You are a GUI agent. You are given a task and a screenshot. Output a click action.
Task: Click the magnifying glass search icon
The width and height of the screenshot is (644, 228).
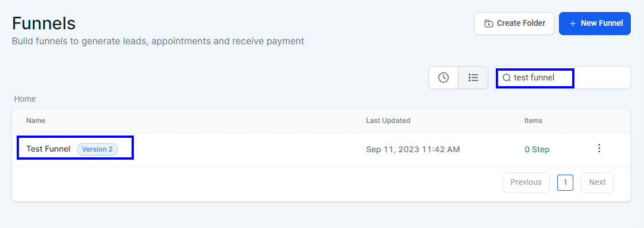(x=507, y=78)
